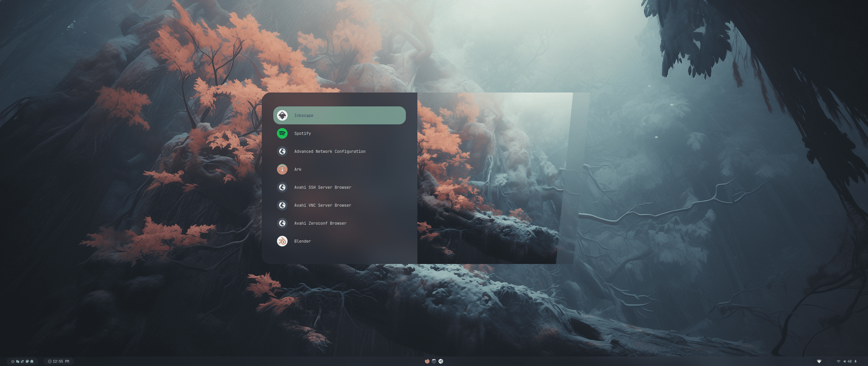Click the power icon in the bar

[13, 361]
